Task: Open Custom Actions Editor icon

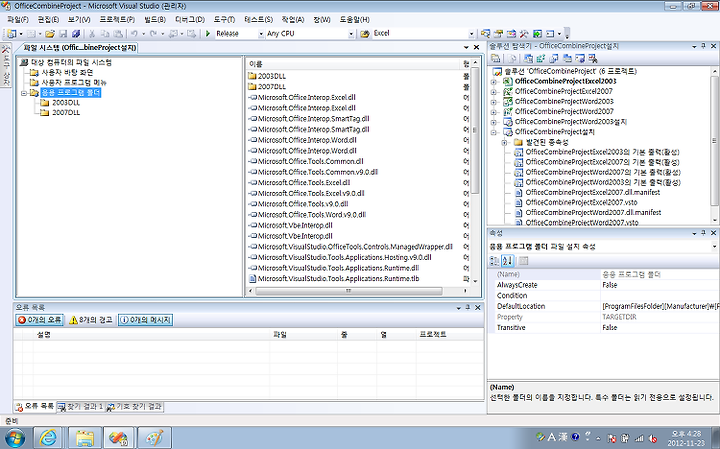Action: pyautogui.click(x=579, y=58)
